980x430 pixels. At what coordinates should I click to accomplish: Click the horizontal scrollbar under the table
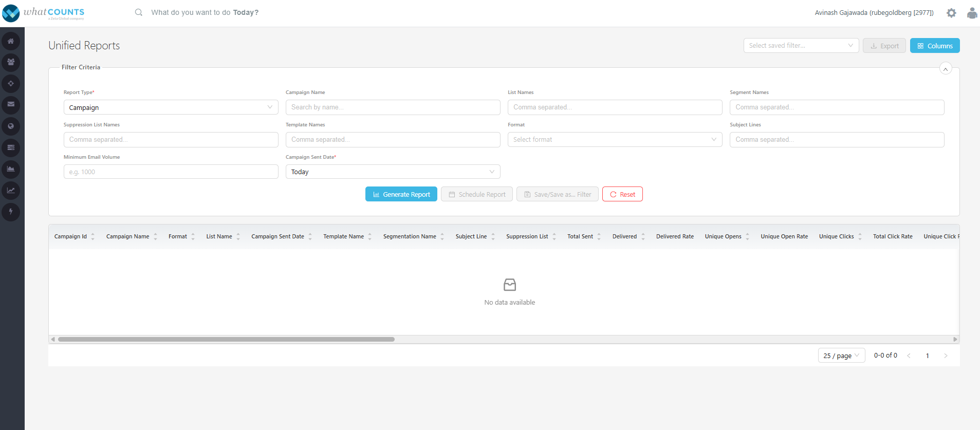[x=226, y=340]
